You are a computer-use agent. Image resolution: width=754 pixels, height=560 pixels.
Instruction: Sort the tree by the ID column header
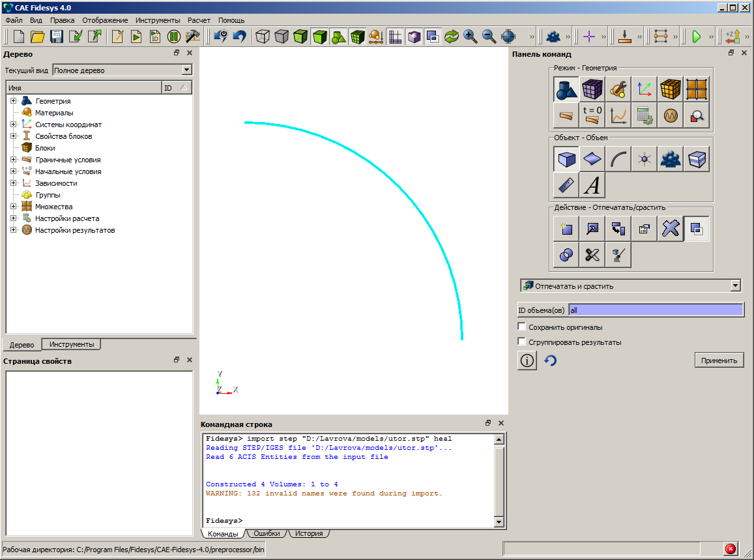(x=177, y=87)
